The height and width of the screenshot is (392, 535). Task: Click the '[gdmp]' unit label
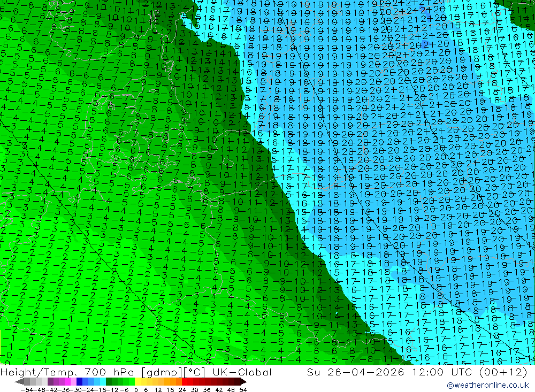coord(162,373)
